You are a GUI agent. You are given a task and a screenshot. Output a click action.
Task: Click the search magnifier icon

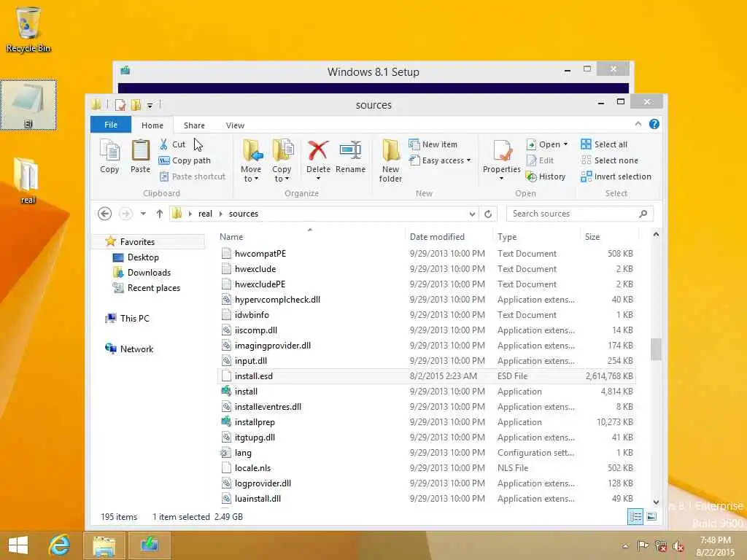[x=643, y=214]
